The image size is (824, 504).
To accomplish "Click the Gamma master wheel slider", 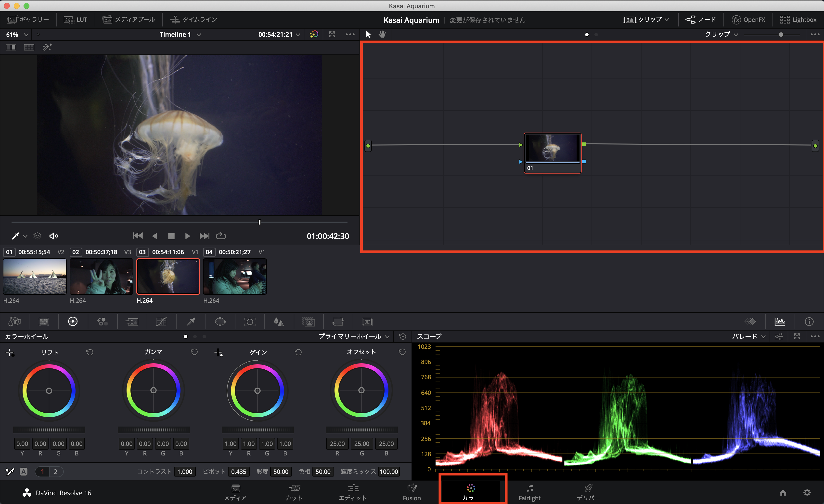I will [x=154, y=430].
